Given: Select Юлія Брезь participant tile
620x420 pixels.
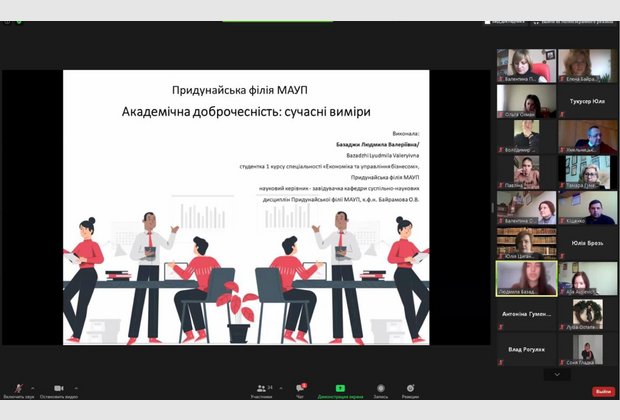Looking at the screenshot, I should (588, 243).
